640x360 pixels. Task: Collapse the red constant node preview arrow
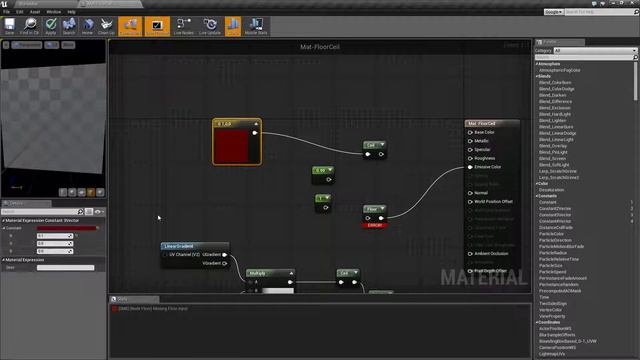256,124
